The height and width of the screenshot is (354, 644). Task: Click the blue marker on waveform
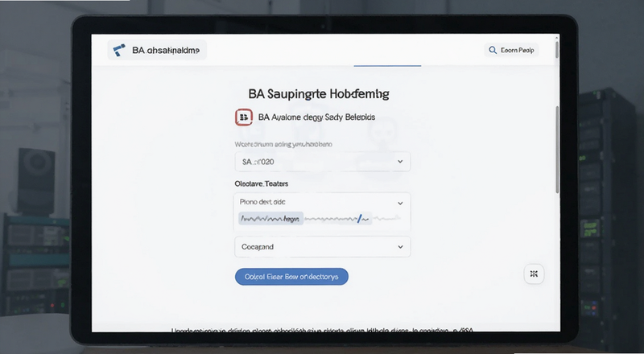[360, 219]
